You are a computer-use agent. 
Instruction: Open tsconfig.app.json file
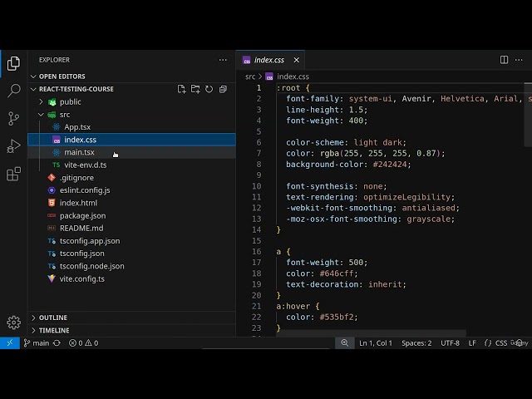tap(131, 241)
